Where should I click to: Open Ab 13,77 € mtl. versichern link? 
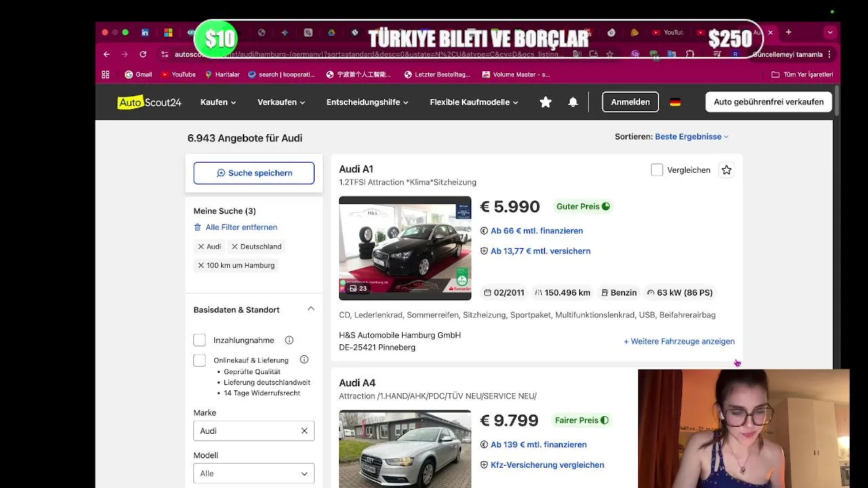(x=540, y=251)
